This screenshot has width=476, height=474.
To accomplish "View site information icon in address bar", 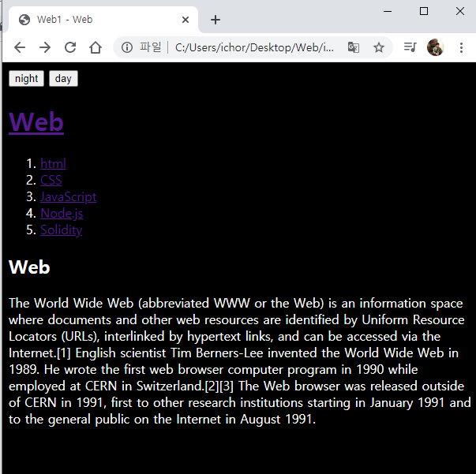I will (x=127, y=47).
